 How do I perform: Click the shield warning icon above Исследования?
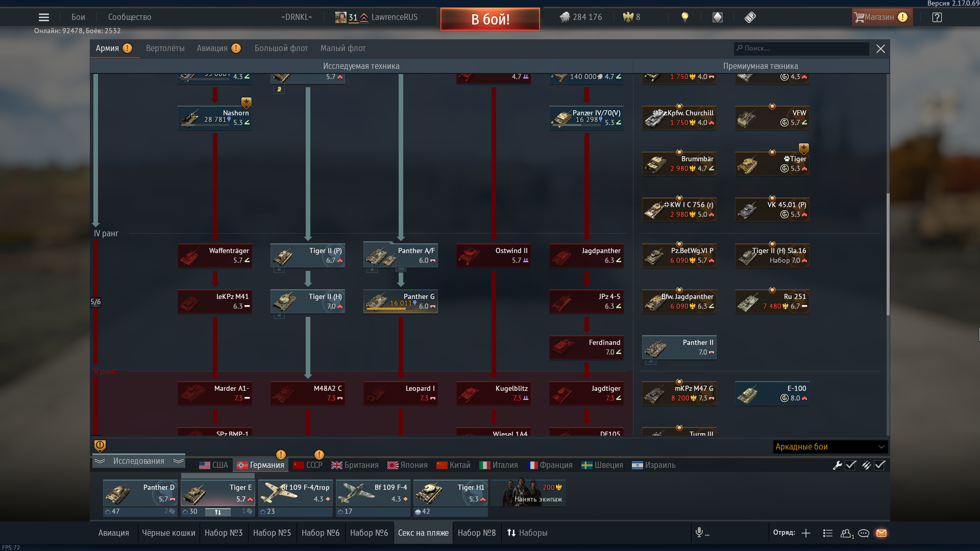point(100,446)
